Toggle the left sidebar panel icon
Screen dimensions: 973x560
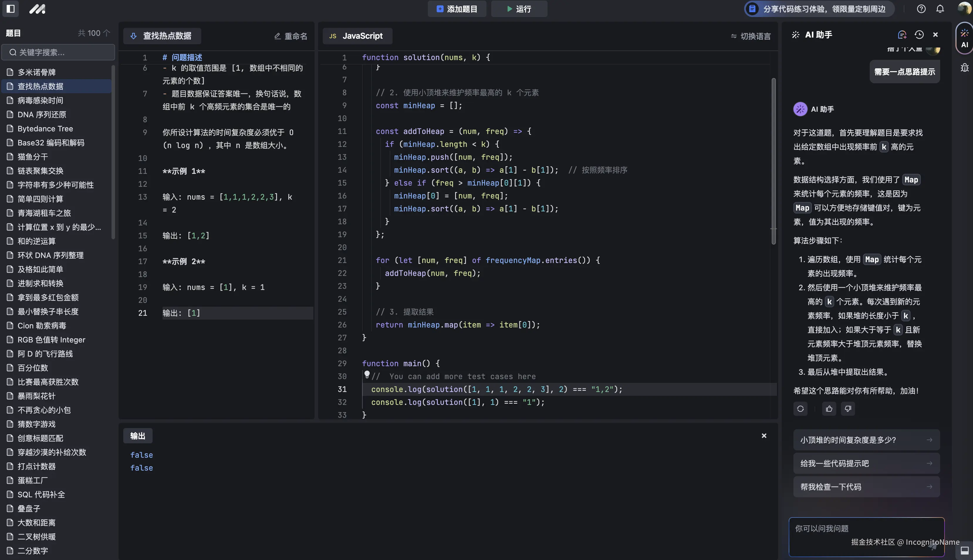pyautogui.click(x=11, y=9)
